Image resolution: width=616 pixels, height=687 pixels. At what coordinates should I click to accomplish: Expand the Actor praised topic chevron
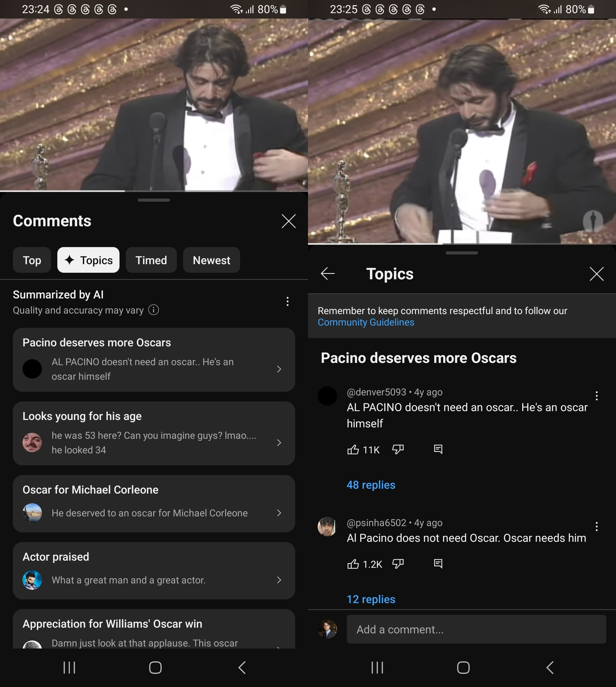click(279, 580)
